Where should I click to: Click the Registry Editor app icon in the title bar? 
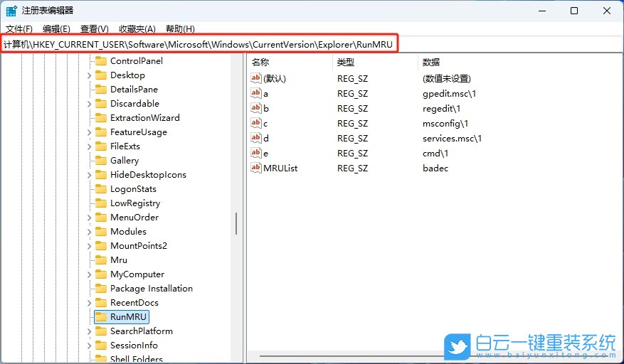(x=11, y=11)
